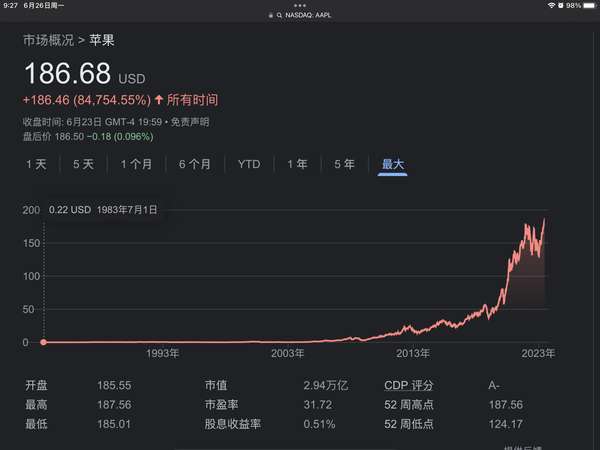Click the 苹果 breadcrumb title

(x=102, y=40)
